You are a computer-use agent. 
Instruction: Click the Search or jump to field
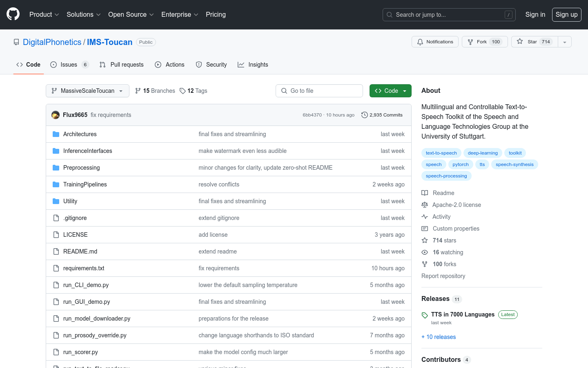[x=449, y=15]
